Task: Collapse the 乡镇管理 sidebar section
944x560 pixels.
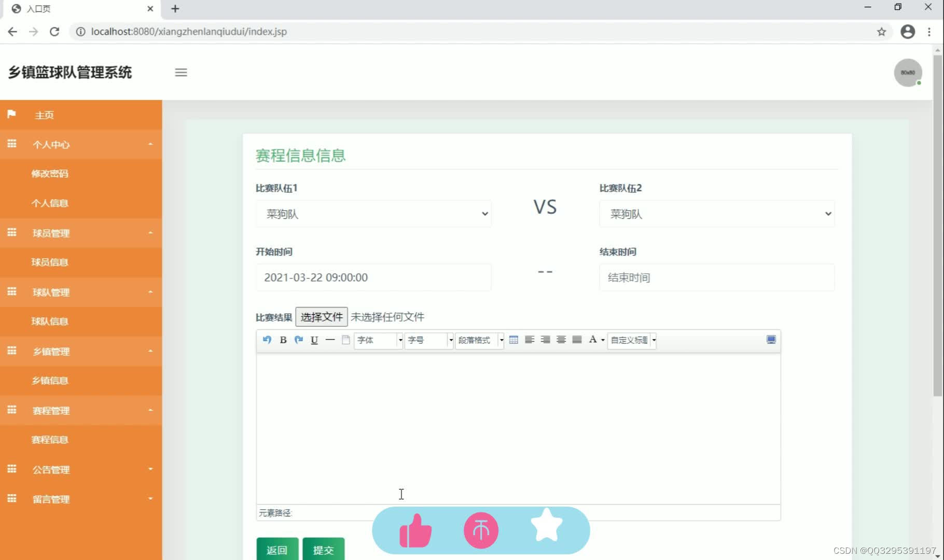Action: click(x=81, y=351)
